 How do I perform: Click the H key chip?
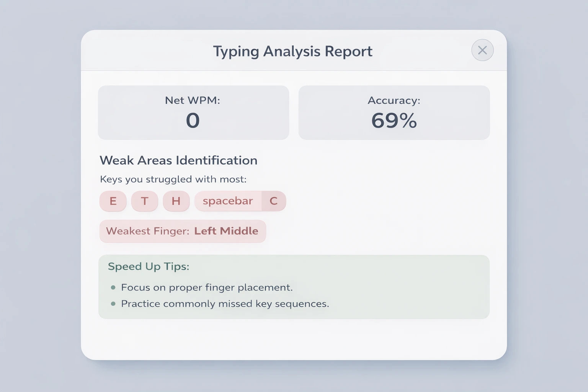coord(176,201)
